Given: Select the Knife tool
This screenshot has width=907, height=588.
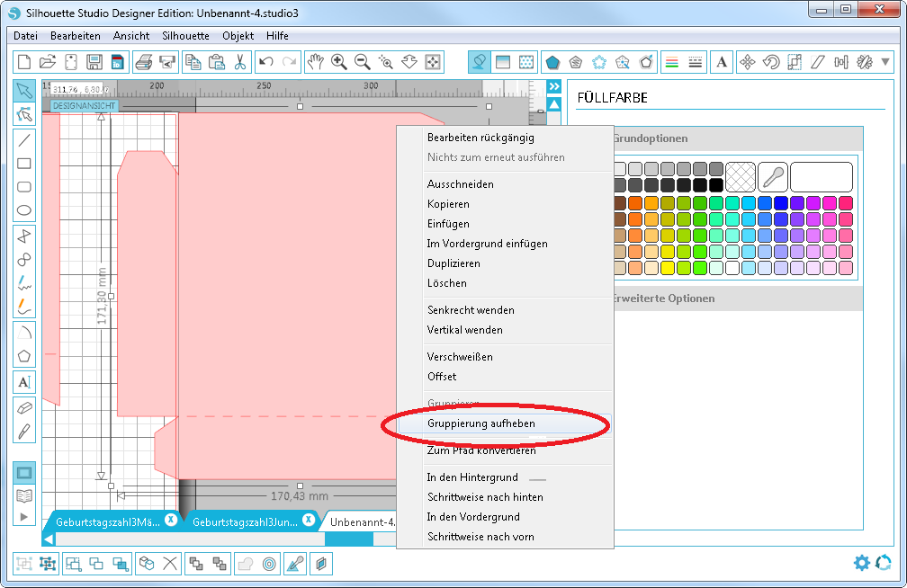Looking at the screenshot, I should point(24,431).
